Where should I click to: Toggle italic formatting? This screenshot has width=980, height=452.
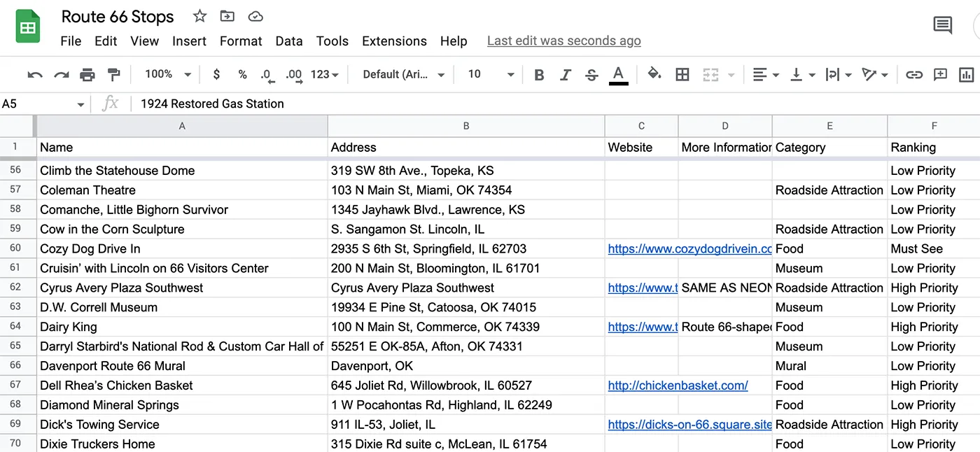click(566, 75)
